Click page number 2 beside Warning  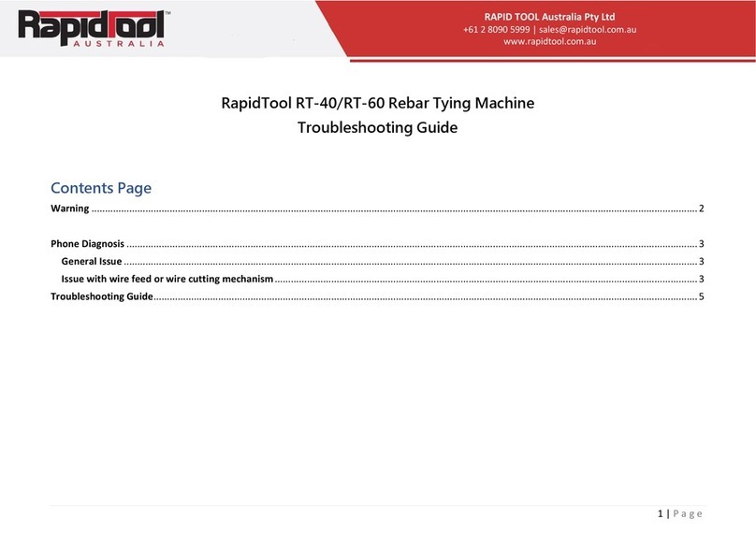[x=702, y=209]
